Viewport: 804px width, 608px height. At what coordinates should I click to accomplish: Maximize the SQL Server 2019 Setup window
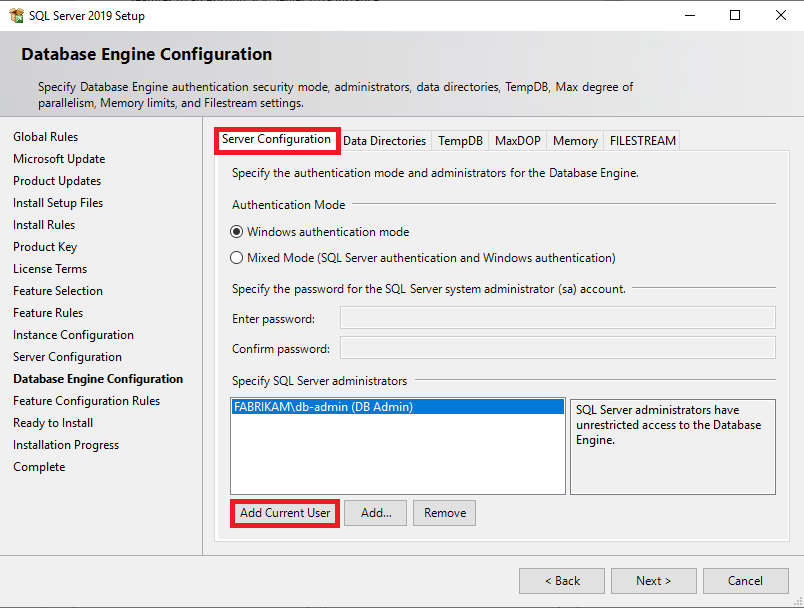tap(735, 15)
